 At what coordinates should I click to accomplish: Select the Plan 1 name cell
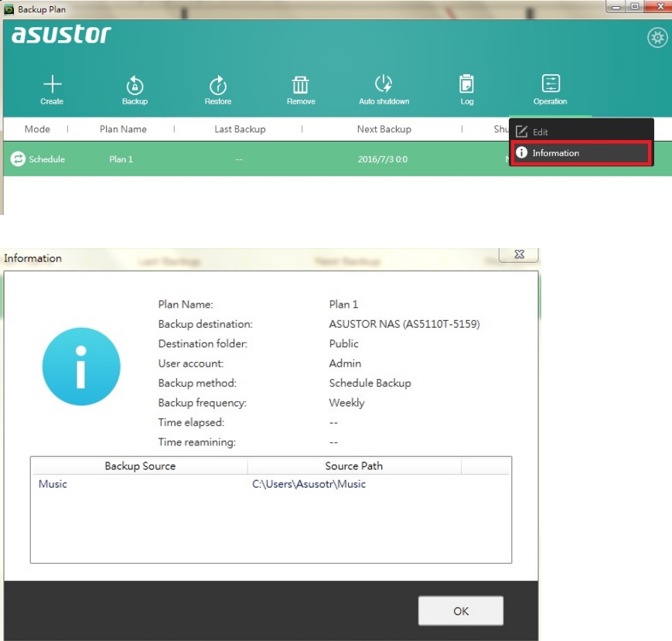[121, 159]
